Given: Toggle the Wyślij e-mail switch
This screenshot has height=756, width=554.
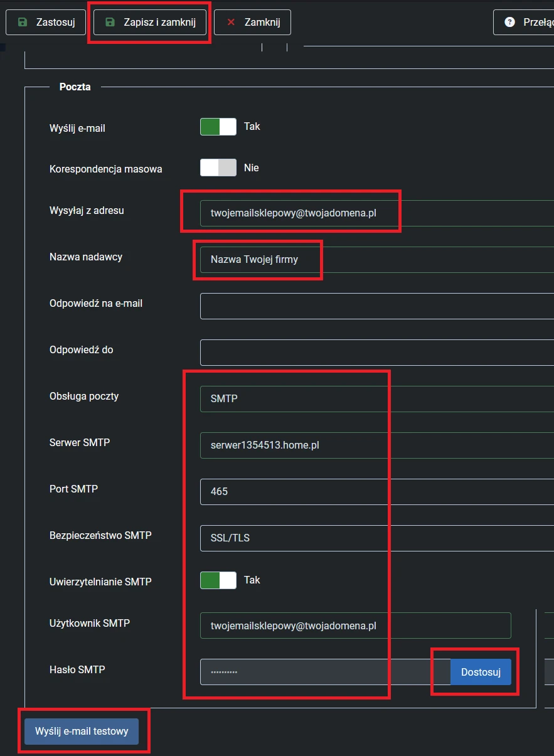Looking at the screenshot, I should pyautogui.click(x=218, y=127).
